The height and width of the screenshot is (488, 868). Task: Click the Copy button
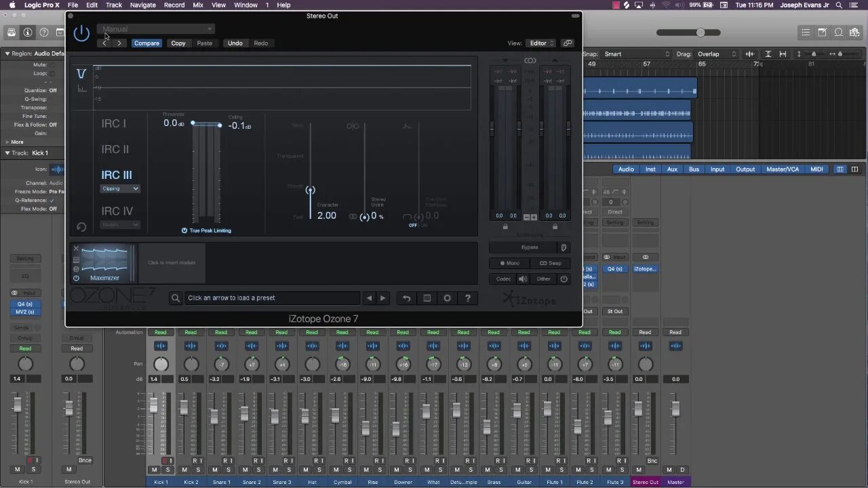tap(178, 43)
